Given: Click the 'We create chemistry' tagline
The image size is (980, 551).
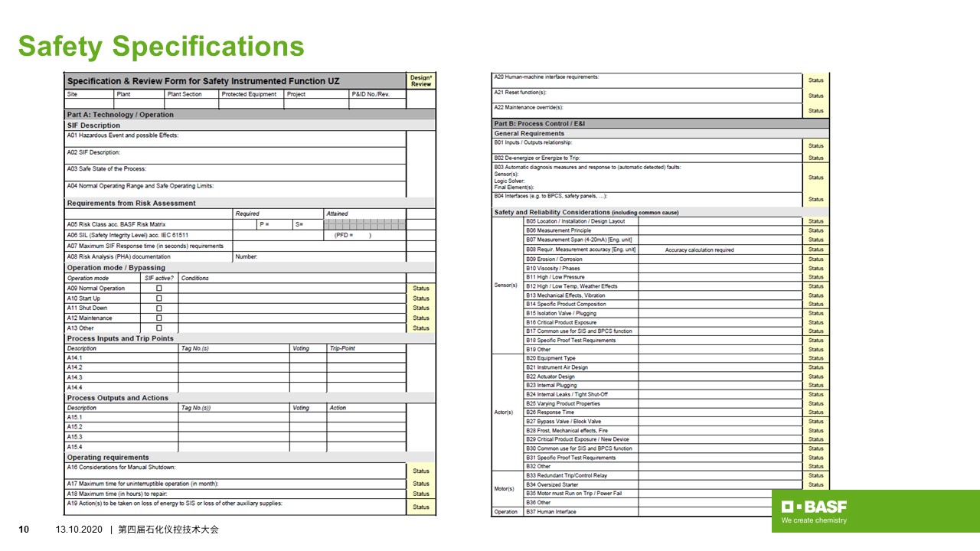Looking at the screenshot, I should pyautogui.click(x=814, y=520).
